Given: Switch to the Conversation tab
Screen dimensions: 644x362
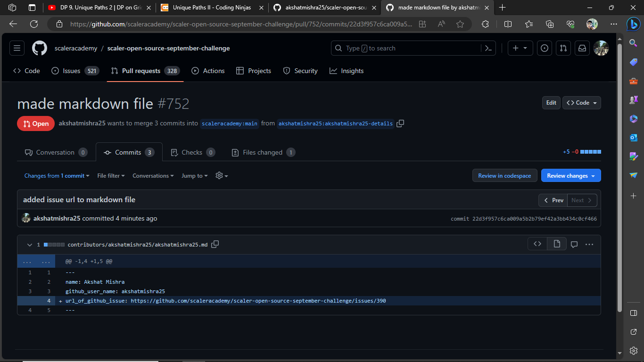Looking at the screenshot, I should [x=55, y=152].
